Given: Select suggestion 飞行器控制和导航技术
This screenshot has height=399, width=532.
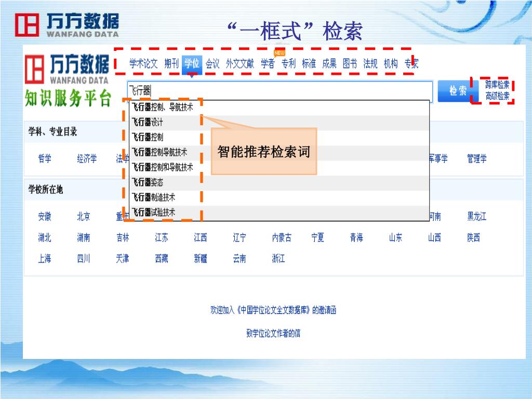Looking at the screenshot, I should tap(279, 167).
